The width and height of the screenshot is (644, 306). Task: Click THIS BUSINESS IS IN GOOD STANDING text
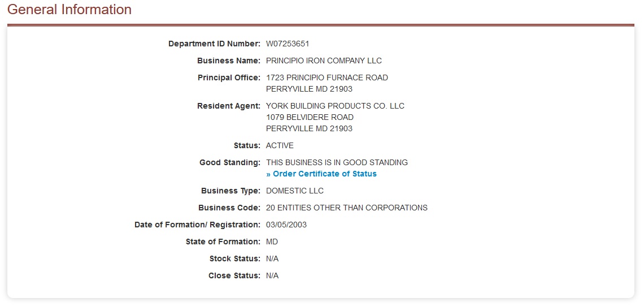337,162
